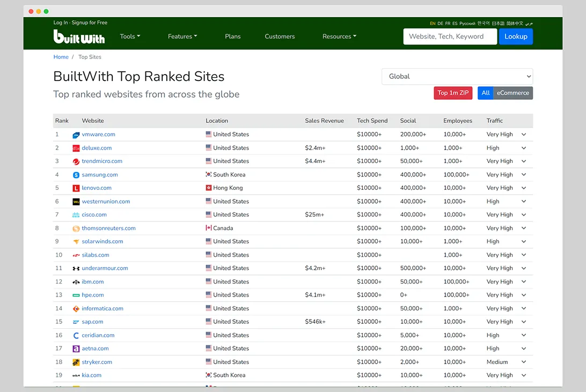
Task: Click the Lenovo favicon icon
Action: click(76, 188)
